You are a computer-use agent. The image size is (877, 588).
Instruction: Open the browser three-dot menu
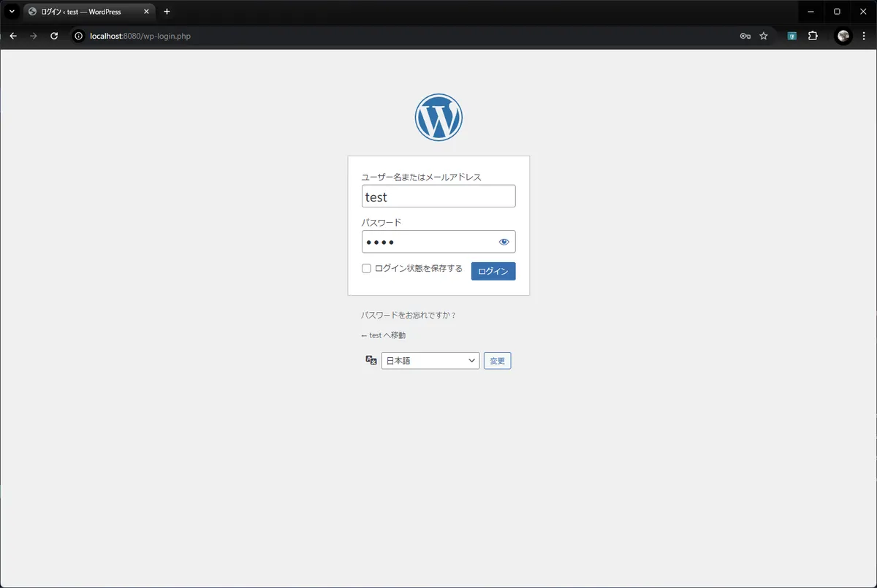[x=863, y=36]
